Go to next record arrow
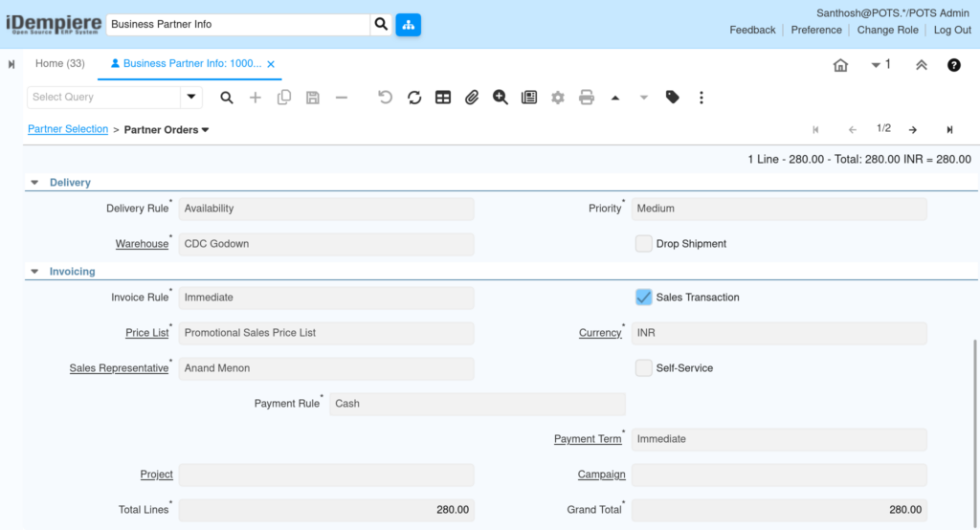 tap(913, 130)
